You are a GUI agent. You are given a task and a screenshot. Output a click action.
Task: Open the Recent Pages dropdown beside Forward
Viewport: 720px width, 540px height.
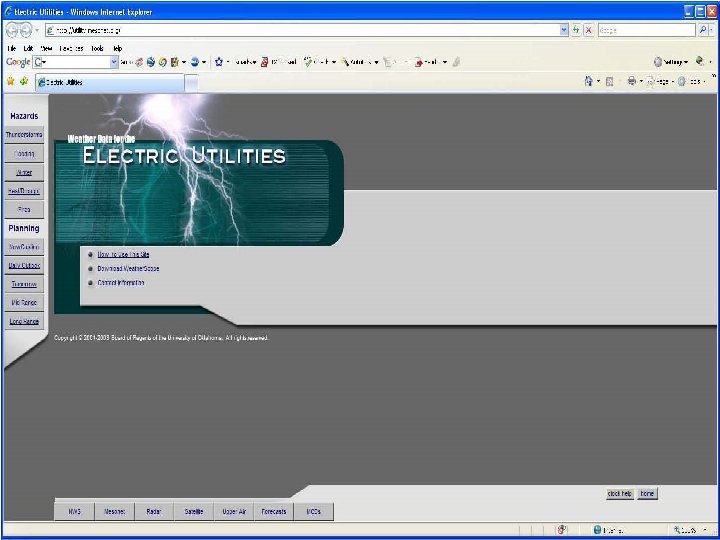(x=37, y=30)
